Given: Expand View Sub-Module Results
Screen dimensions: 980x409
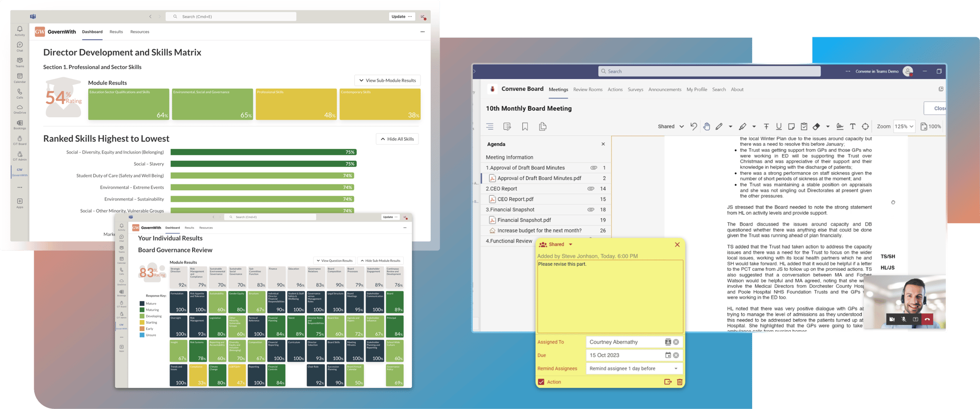Looking at the screenshot, I should point(387,80).
